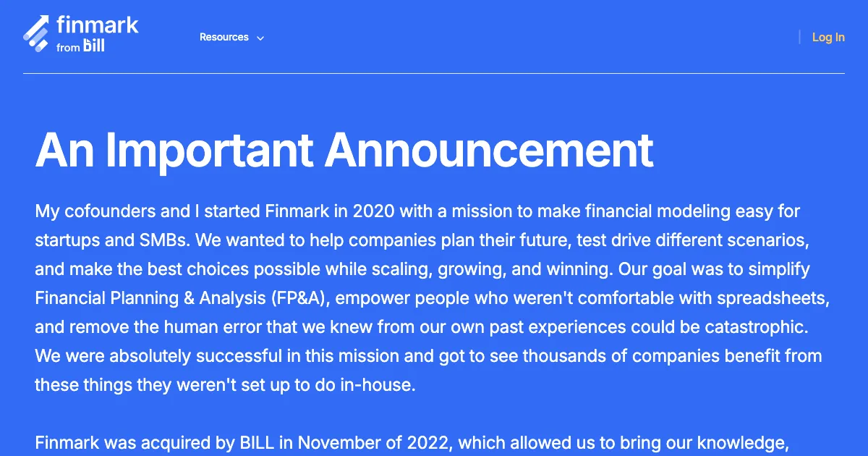Select Resources in the navigation bar
The image size is (868, 456).
coord(224,37)
